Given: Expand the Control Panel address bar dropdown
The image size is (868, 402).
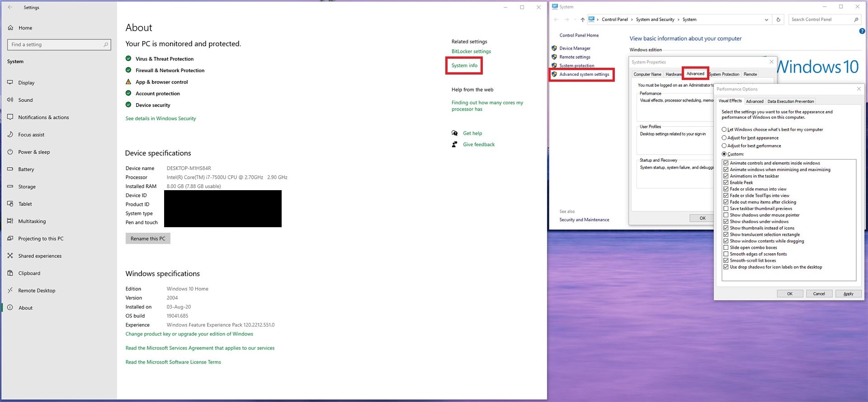Looking at the screenshot, I should [766, 19].
